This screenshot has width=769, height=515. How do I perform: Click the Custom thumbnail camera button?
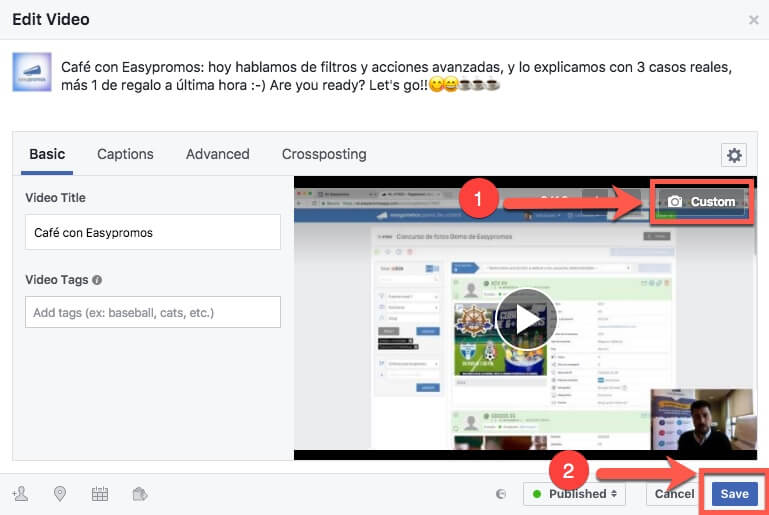tap(702, 202)
